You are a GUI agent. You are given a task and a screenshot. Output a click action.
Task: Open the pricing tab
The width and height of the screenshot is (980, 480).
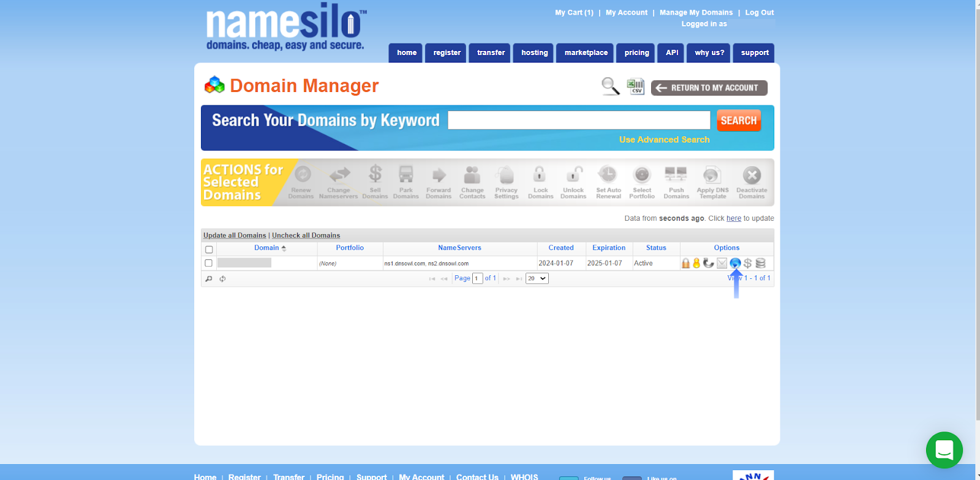636,53
